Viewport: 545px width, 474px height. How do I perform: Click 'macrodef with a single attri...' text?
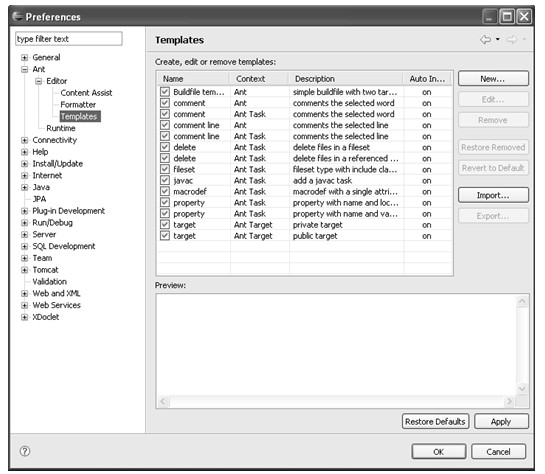point(345,191)
